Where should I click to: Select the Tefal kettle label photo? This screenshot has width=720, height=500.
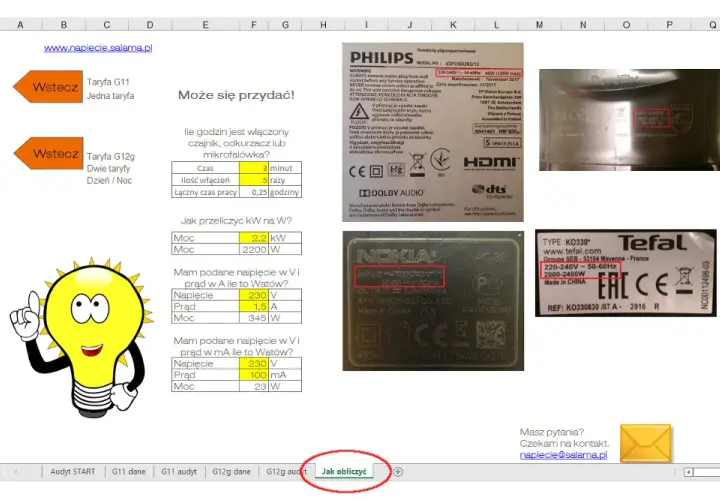[625, 273]
